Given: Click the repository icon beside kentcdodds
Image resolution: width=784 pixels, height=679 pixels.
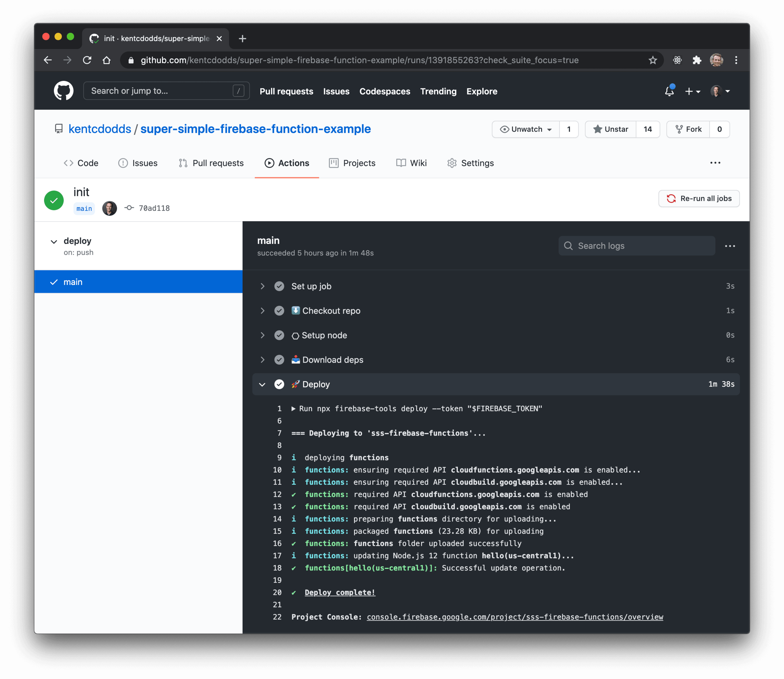Looking at the screenshot, I should click(59, 129).
